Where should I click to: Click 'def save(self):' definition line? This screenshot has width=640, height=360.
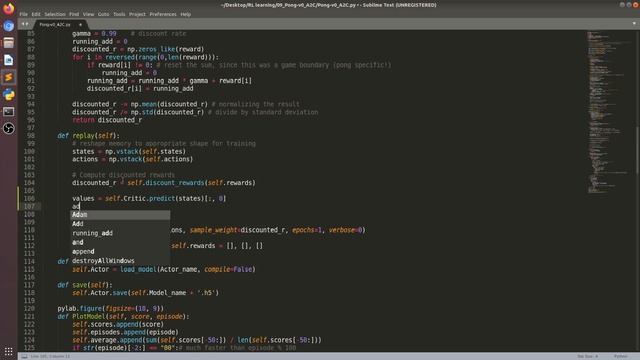coord(85,285)
